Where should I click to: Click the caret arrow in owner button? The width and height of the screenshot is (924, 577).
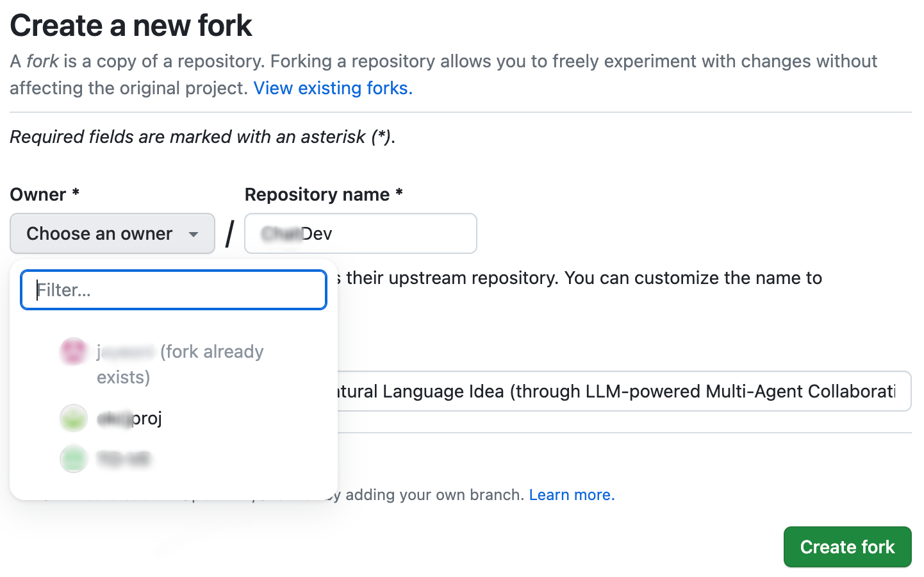click(x=194, y=234)
